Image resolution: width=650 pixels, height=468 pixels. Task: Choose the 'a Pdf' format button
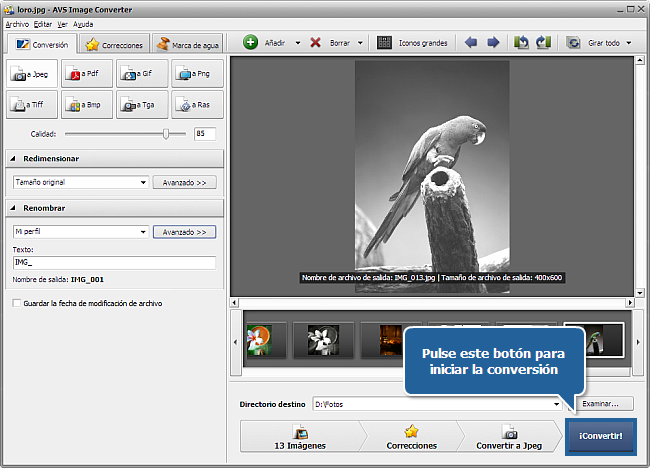coord(86,74)
